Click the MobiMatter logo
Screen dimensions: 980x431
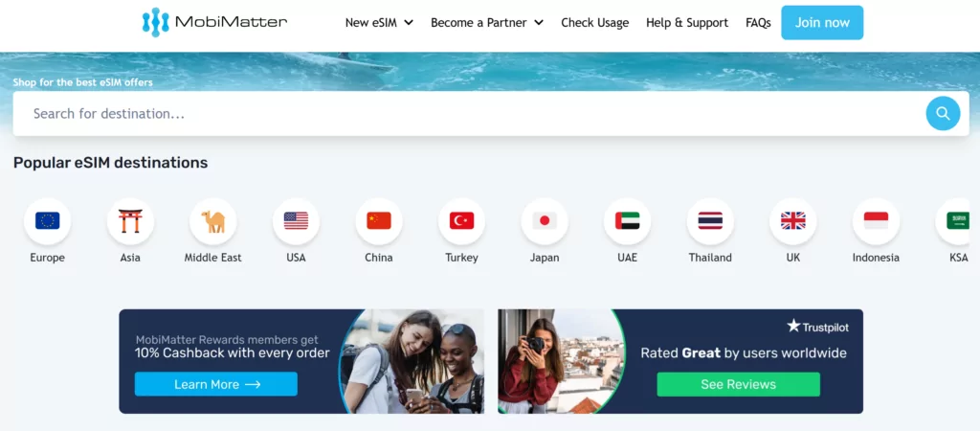click(214, 23)
